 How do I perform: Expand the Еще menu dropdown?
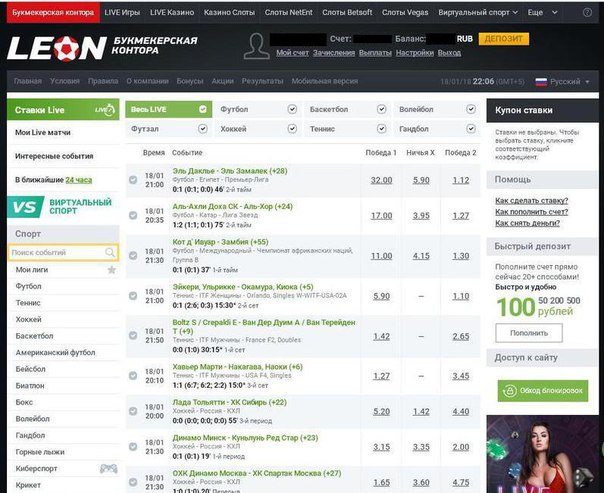tap(543, 12)
